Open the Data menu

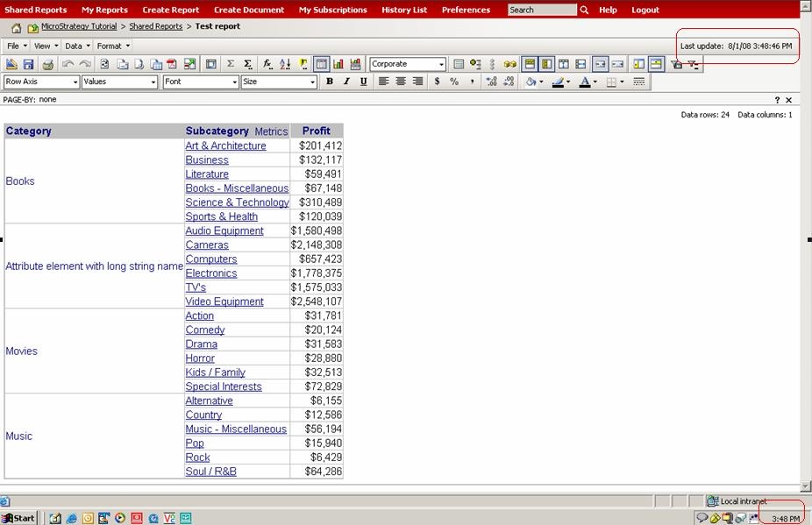pyautogui.click(x=78, y=46)
